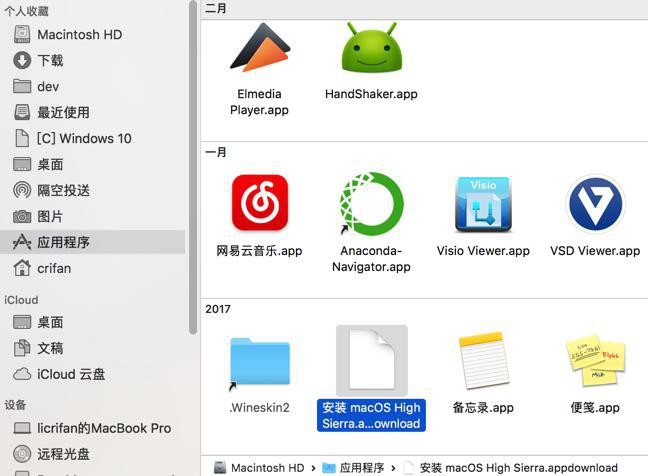Select the 便笺.app stickies icon
The image size is (648, 476).
point(595,360)
